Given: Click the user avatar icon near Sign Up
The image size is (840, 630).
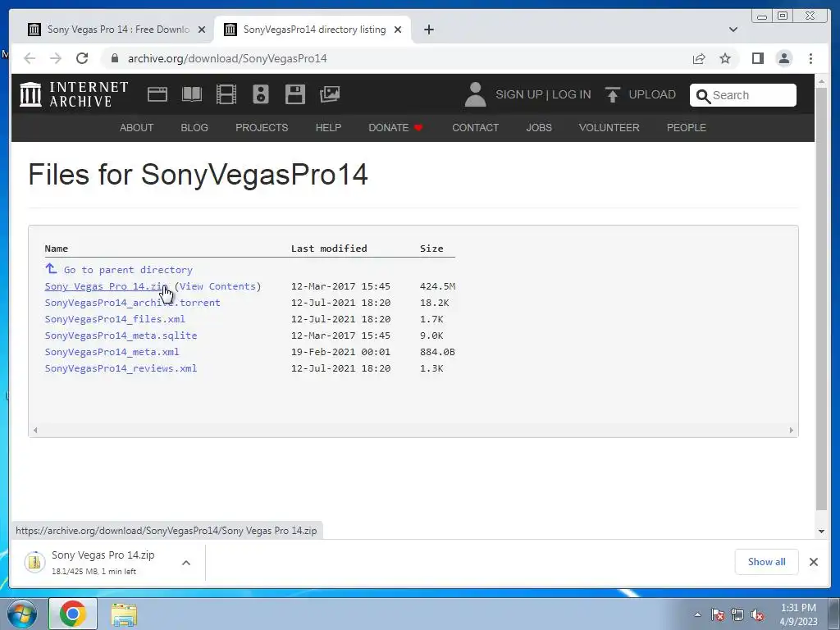Looking at the screenshot, I should tap(475, 94).
